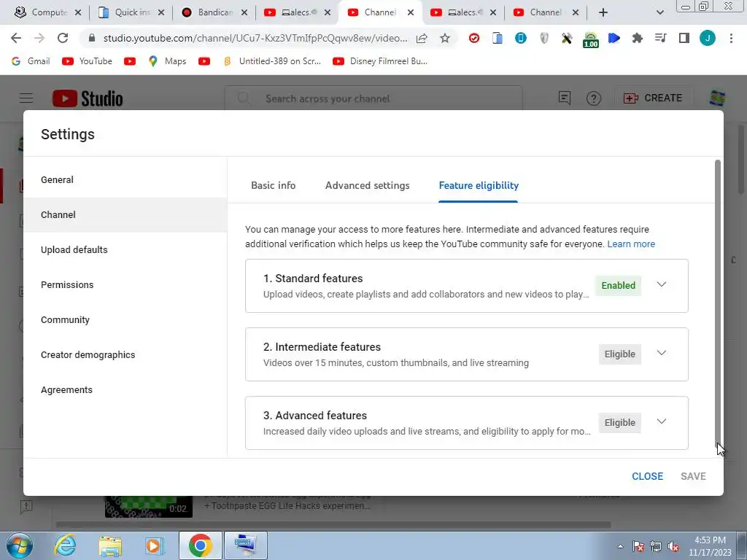This screenshot has height=560, width=747.
Task: Open the Studio help question mark
Action: pyautogui.click(x=594, y=98)
